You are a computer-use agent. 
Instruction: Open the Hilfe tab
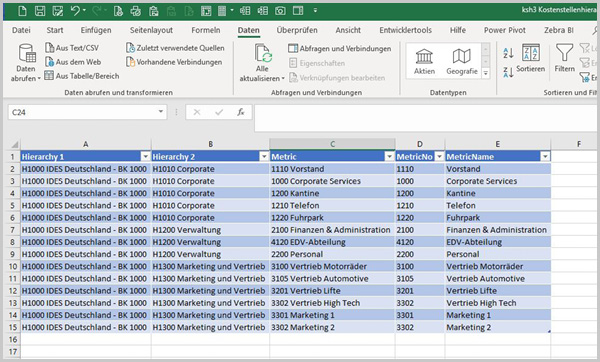point(458,30)
